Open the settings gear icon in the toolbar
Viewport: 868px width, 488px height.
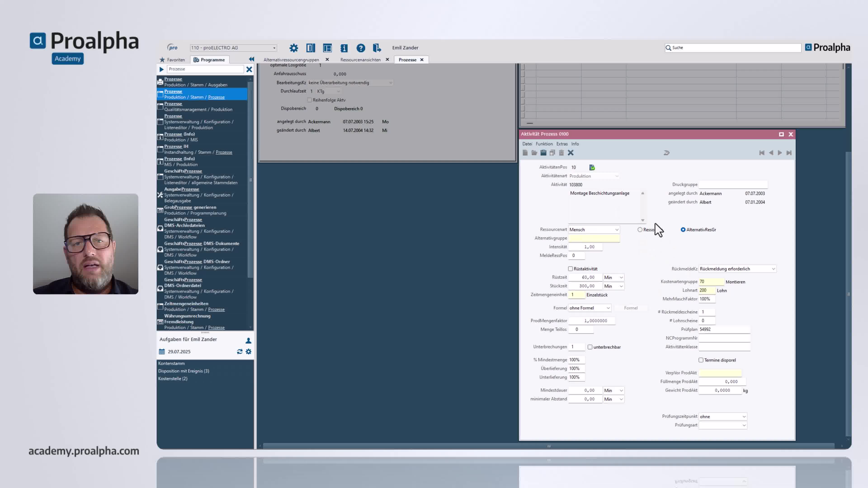coord(293,48)
